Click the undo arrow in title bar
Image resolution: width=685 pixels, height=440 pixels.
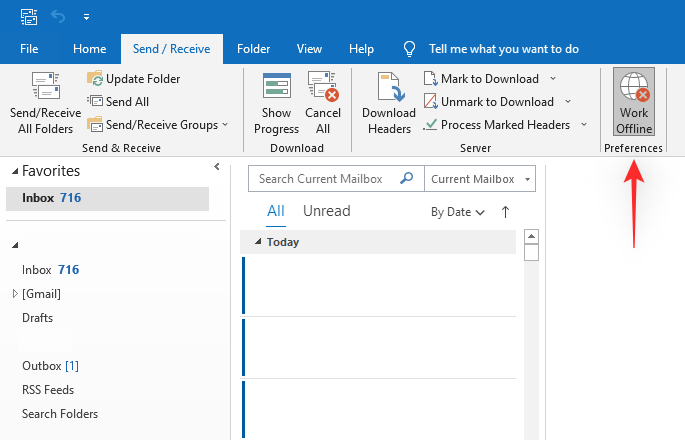pos(58,17)
